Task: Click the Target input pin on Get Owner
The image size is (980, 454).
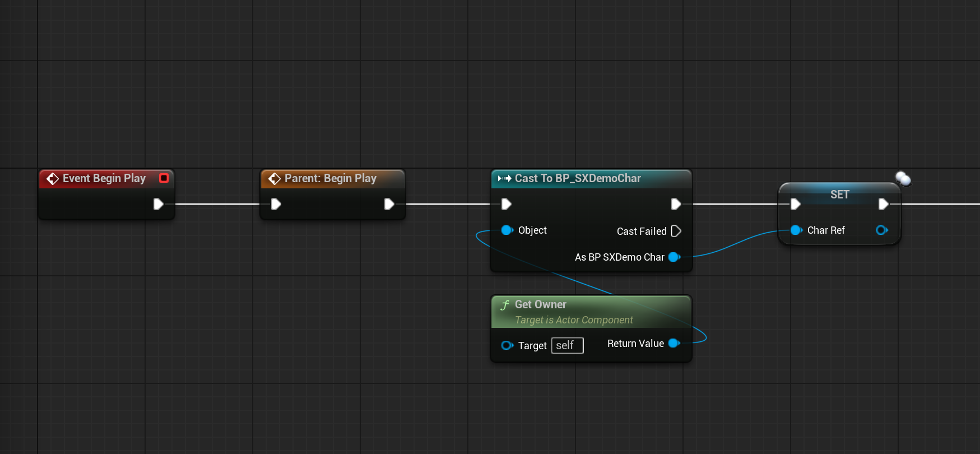Action: [x=507, y=345]
